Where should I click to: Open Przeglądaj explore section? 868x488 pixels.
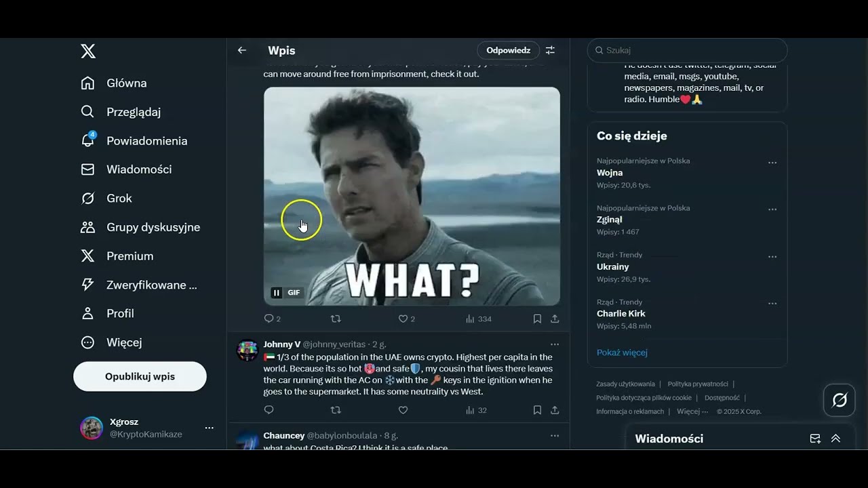[121, 112]
